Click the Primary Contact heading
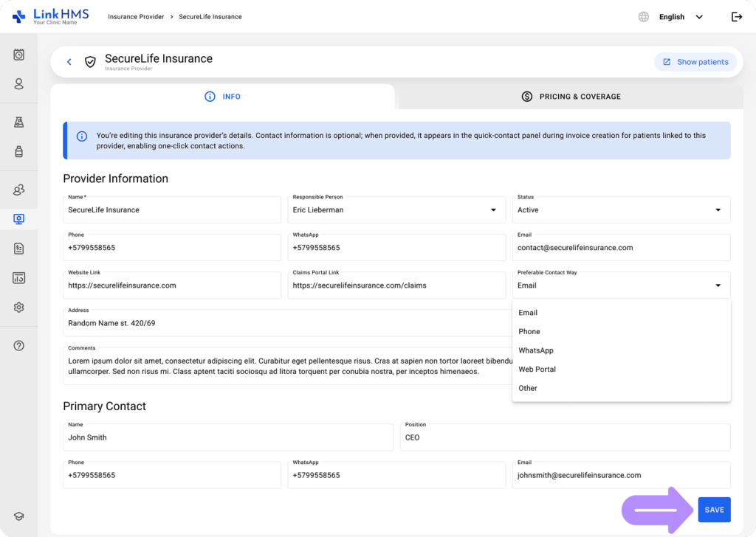 [x=104, y=406]
